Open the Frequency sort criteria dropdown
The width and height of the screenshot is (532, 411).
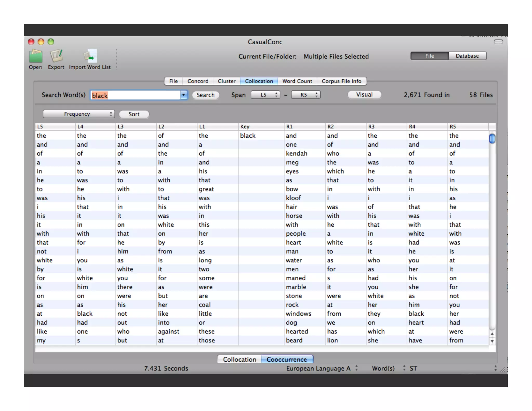tap(79, 114)
